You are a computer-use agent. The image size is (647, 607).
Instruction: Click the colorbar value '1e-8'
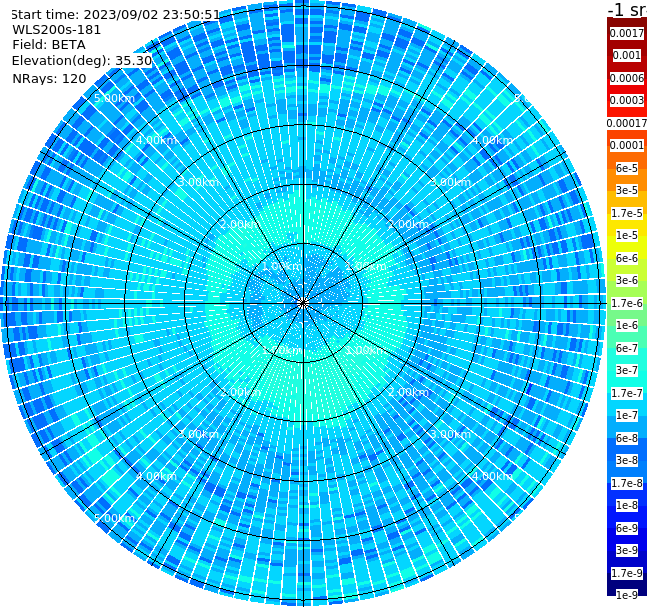[627, 505]
